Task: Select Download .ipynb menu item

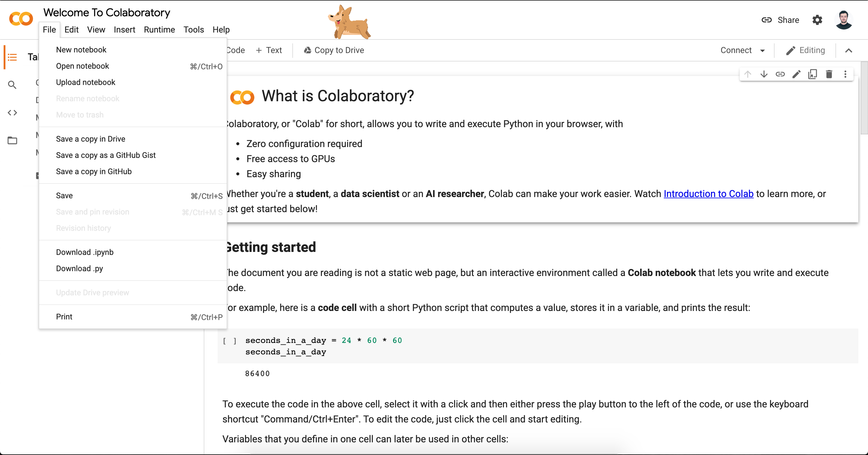Action: coord(85,252)
